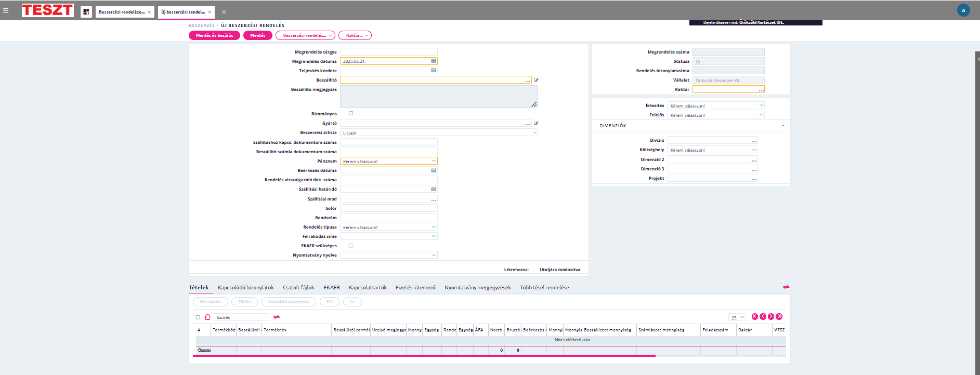Viewport: 980px width, 375px height.
Task: Open calendar for Beérkezés dátuma
Action: click(x=434, y=170)
